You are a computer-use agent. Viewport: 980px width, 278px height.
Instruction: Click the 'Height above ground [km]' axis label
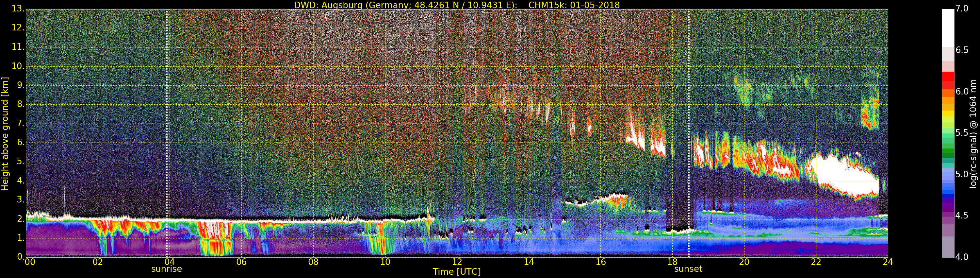tap(5, 134)
